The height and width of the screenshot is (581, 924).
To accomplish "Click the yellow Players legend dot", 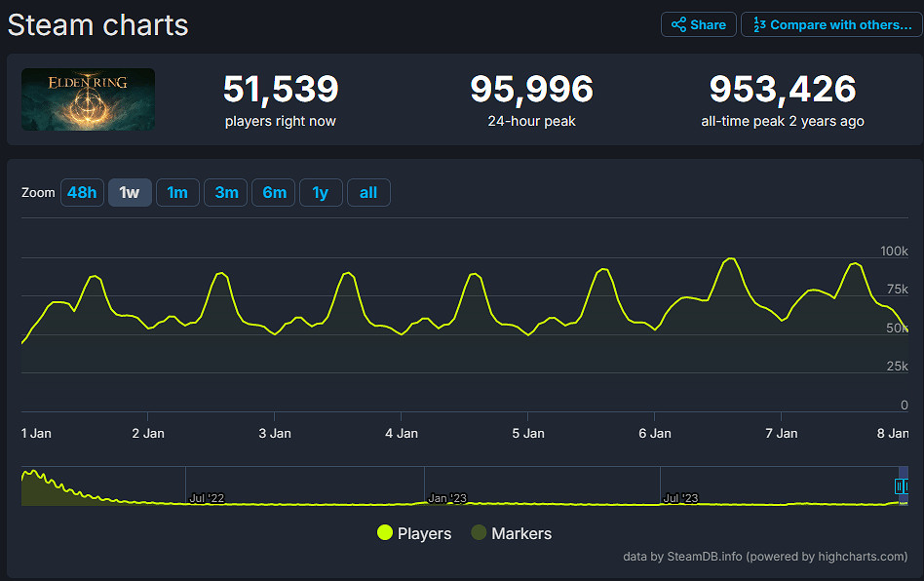I will [x=385, y=533].
